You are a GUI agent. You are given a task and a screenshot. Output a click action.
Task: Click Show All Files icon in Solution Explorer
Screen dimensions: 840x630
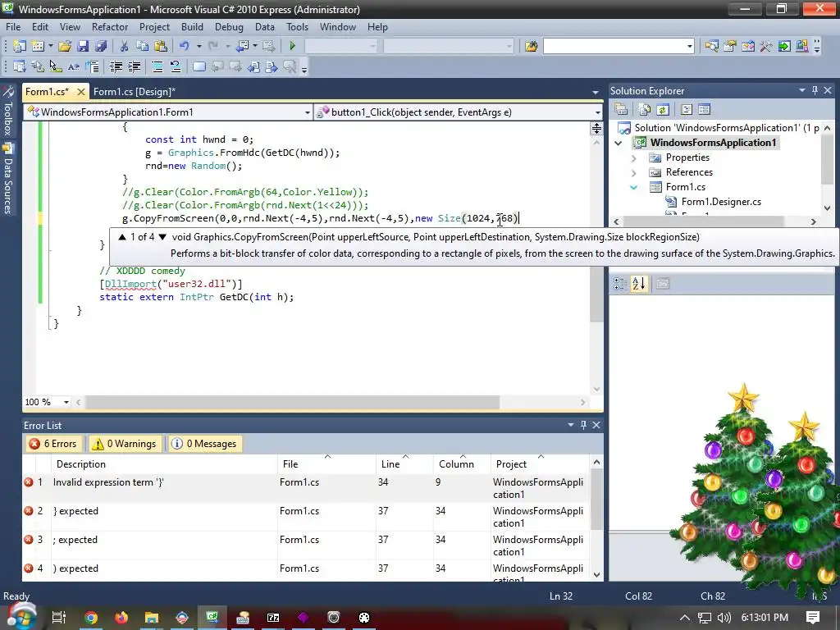pos(645,110)
